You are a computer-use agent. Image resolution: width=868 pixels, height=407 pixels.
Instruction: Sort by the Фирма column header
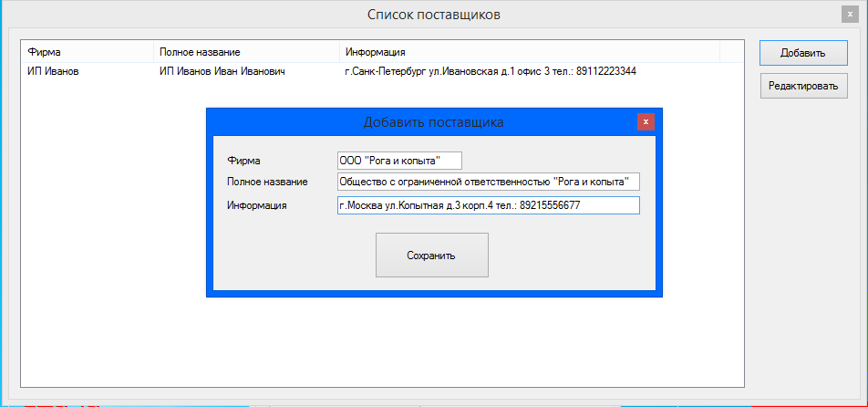(87, 52)
